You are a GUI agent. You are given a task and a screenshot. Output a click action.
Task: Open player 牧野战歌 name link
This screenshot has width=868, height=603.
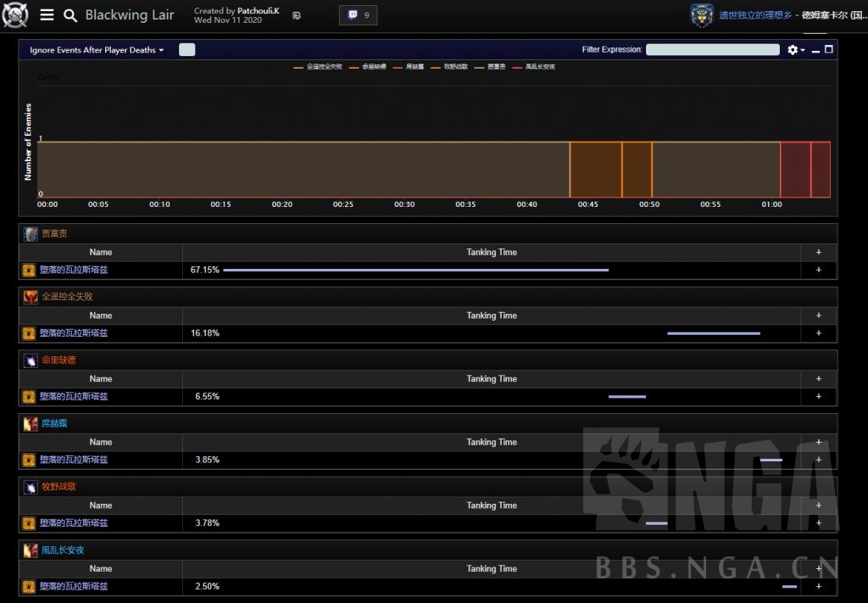point(58,487)
